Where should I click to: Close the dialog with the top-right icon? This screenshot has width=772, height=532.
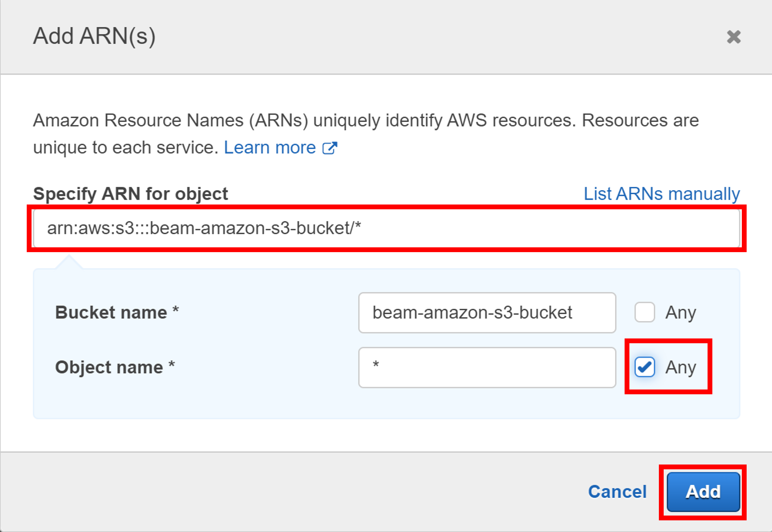pos(734,36)
